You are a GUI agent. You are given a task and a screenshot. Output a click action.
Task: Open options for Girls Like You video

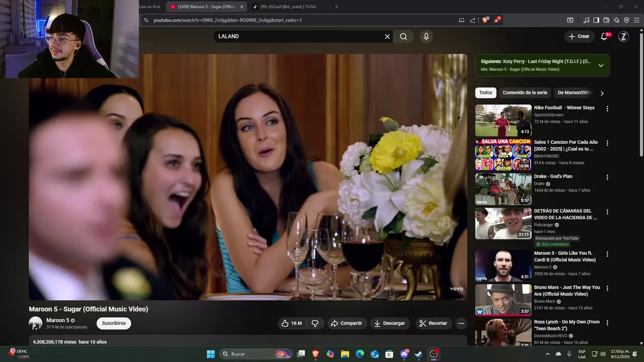click(607, 254)
